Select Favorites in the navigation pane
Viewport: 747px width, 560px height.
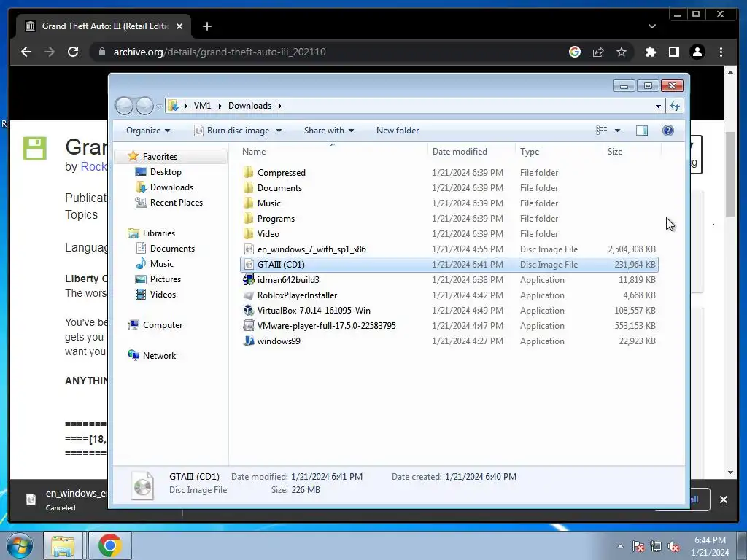point(160,157)
